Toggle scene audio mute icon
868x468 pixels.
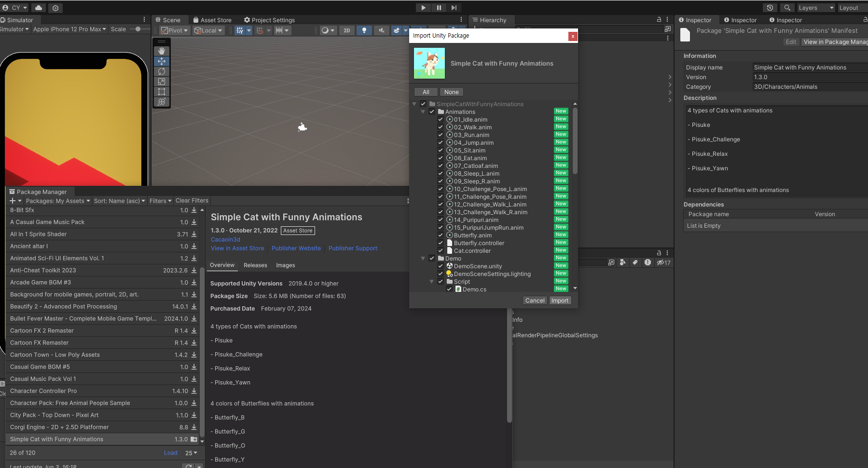point(382,30)
